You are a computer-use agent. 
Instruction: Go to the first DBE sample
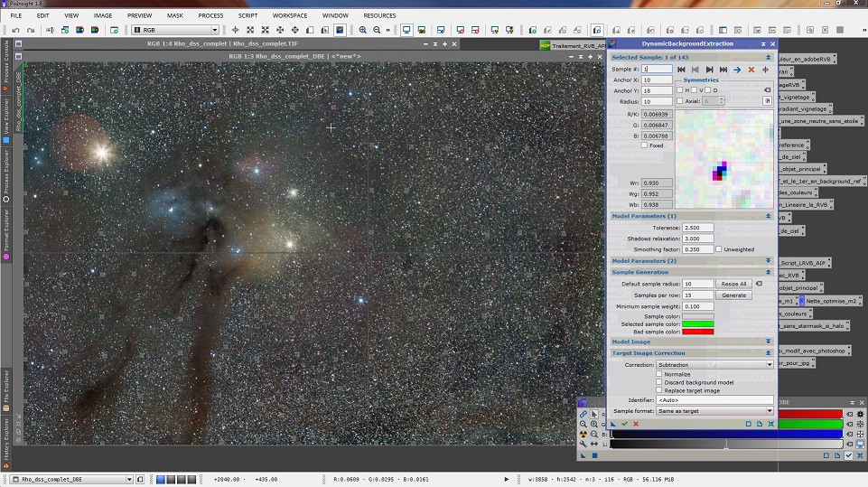click(x=681, y=70)
